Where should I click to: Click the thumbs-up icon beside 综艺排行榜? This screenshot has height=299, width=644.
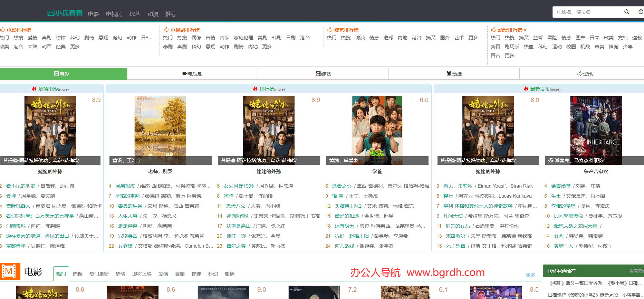point(330,30)
